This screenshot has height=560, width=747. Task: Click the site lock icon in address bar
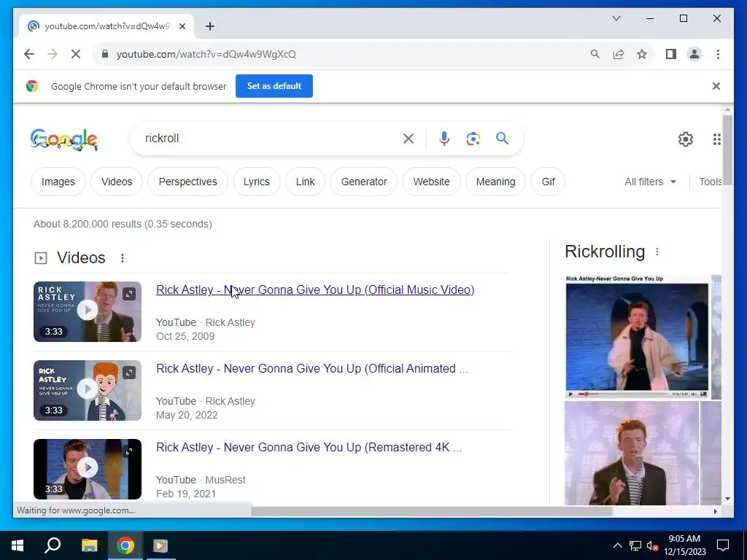[105, 54]
